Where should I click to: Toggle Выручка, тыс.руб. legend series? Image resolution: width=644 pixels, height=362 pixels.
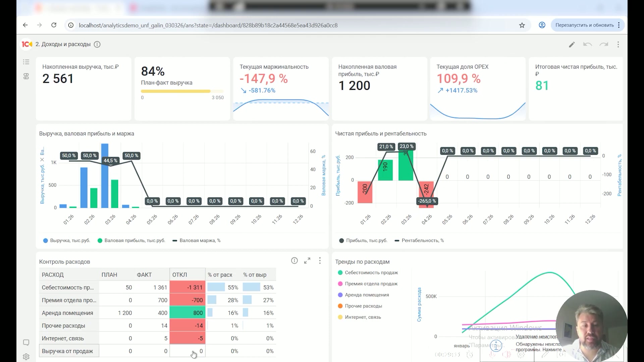click(67, 240)
